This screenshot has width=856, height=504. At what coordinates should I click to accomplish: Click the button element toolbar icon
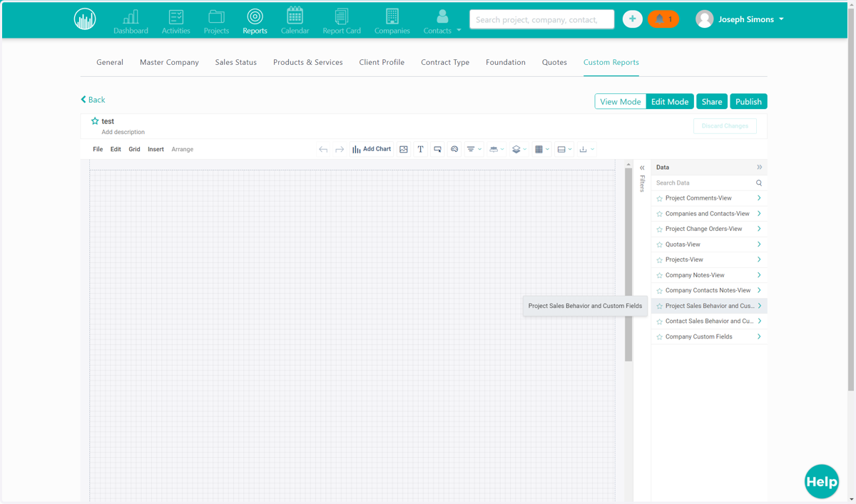click(x=437, y=149)
